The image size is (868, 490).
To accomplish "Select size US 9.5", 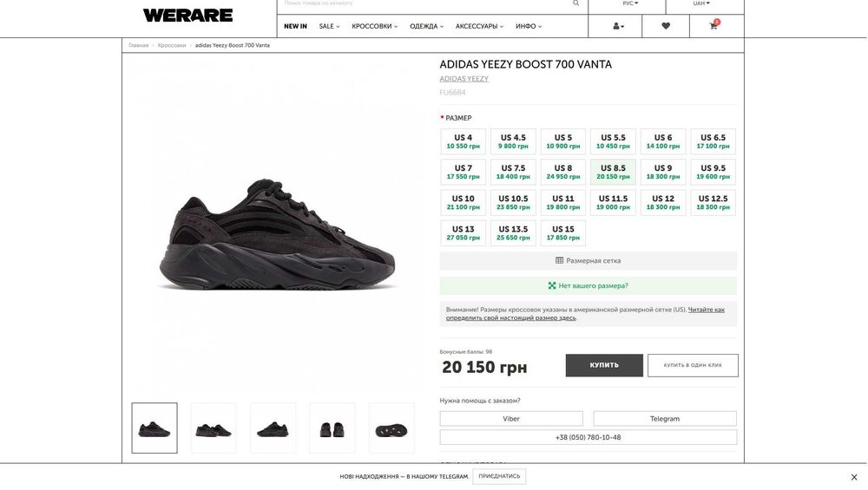I will (x=713, y=172).
